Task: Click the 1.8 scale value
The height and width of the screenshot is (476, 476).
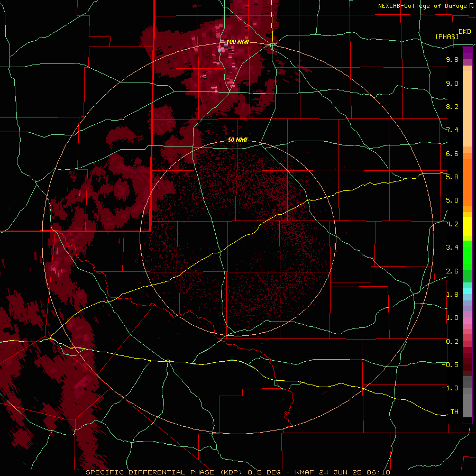Action: [x=452, y=295]
